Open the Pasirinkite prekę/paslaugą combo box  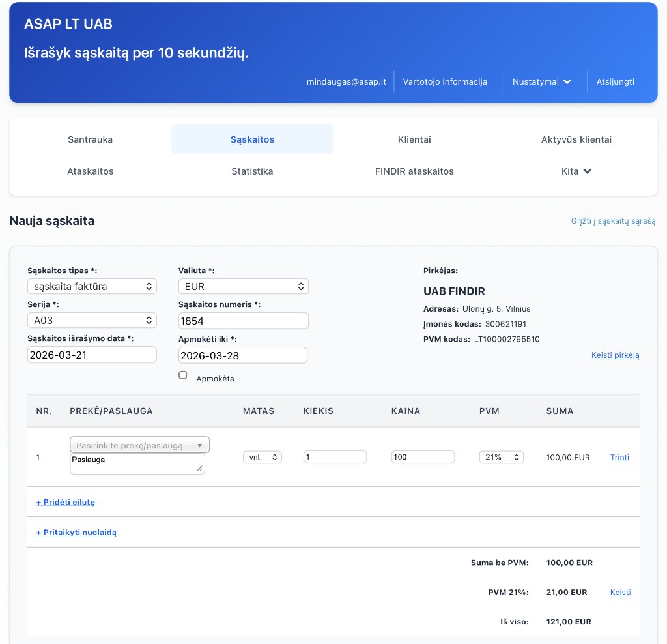pyautogui.click(x=139, y=445)
